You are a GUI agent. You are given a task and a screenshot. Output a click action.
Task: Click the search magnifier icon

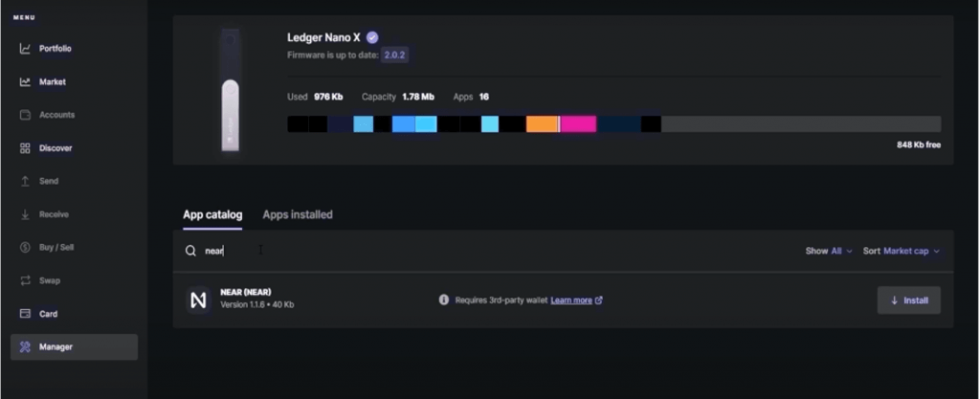[x=190, y=251]
